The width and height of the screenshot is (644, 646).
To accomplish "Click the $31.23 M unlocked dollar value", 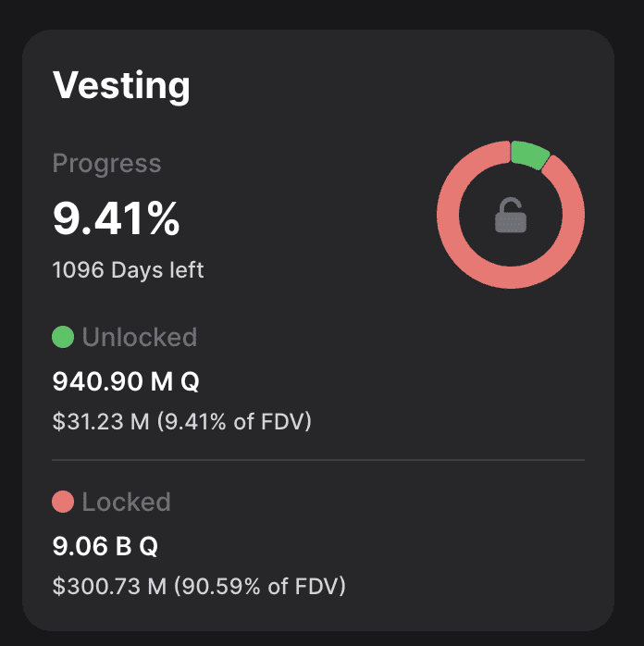I will point(101,422).
